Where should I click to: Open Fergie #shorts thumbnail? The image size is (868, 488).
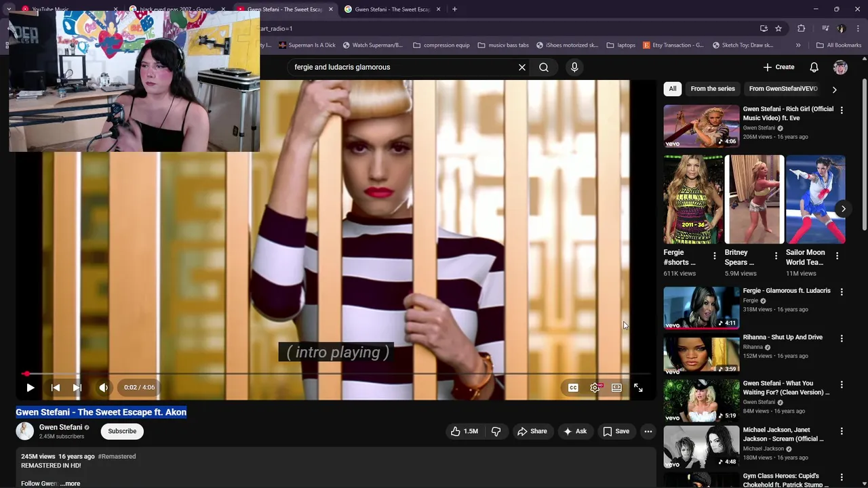tap(693, 199)
